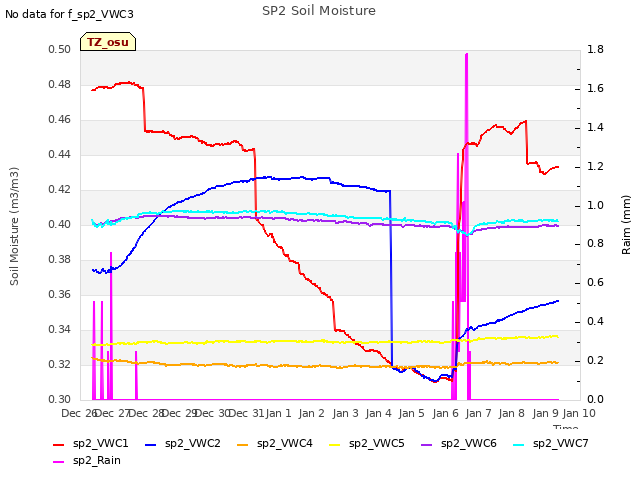Click the 0.50 left axis tick label

[60, 50]
